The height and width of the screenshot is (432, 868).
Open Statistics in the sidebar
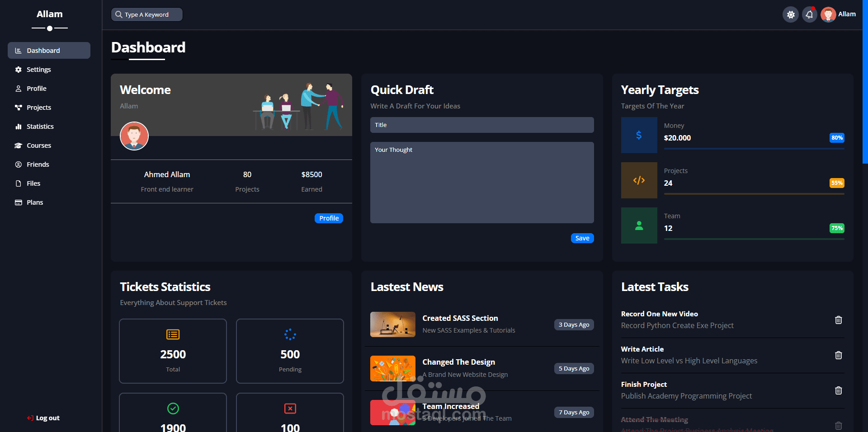49,127
